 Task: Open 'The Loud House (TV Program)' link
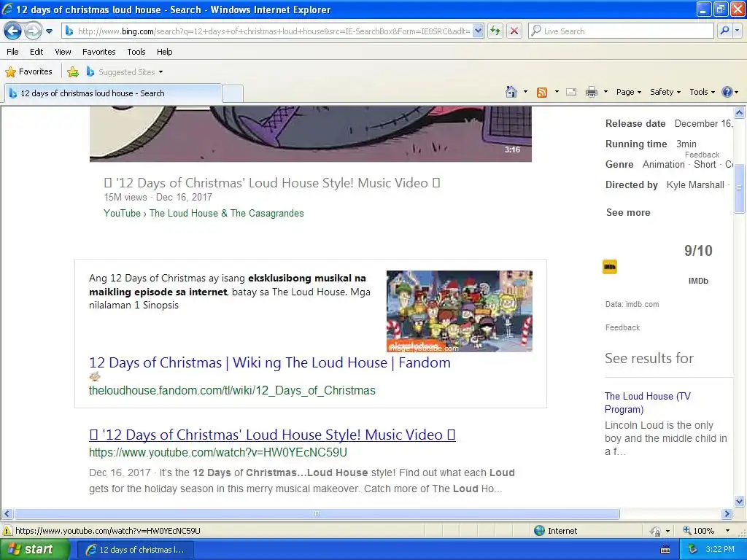(x=648, y=402)
